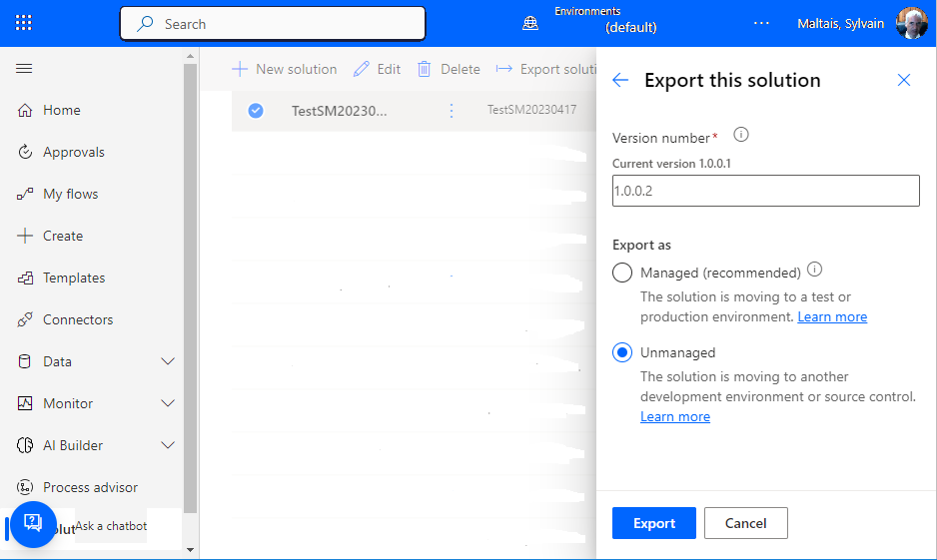The height and width of the screenshot is (560, 937).
Task: Deselect the TestSM20230 solution row checkmark
Action: [x=256, y=111]
